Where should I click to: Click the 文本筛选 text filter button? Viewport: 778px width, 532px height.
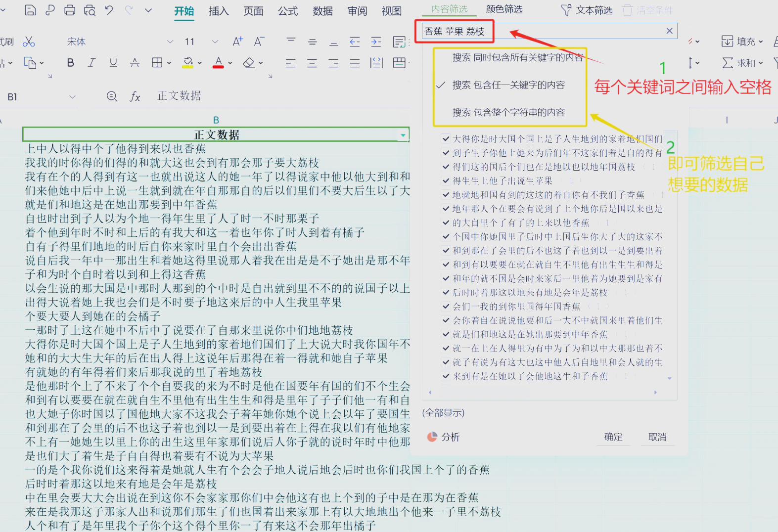coord(587,10)
